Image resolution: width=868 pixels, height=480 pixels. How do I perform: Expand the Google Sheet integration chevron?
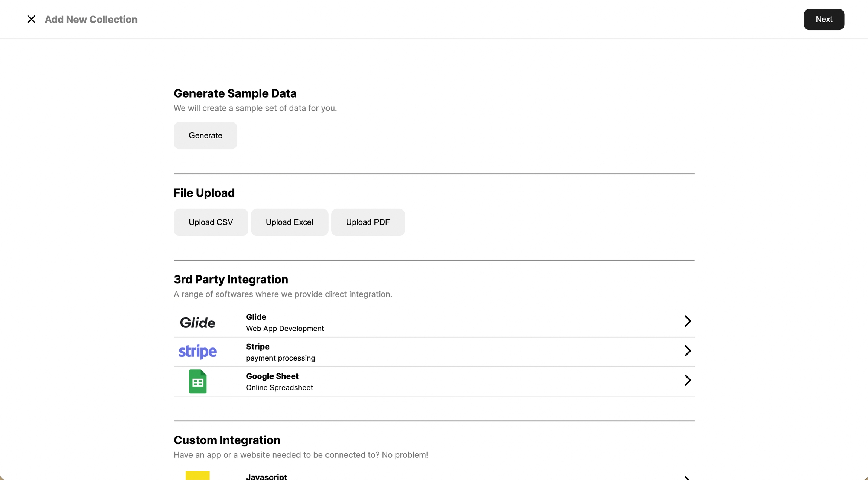pos(688,380)
